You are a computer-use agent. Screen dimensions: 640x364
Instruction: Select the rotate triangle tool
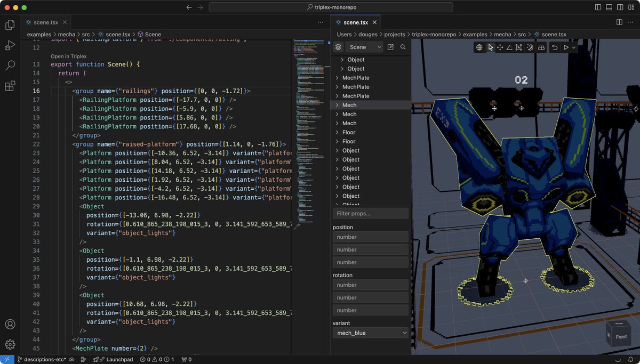509,47
